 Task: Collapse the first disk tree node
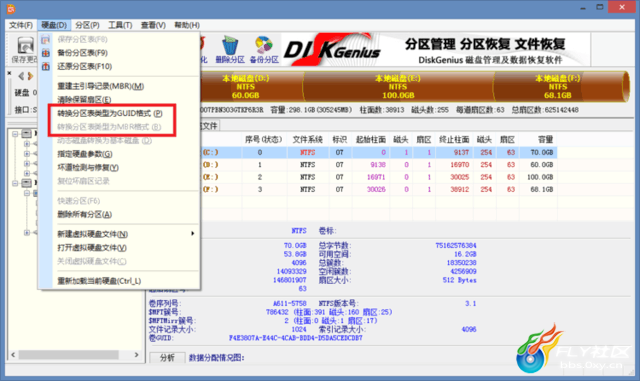[15, 134]
